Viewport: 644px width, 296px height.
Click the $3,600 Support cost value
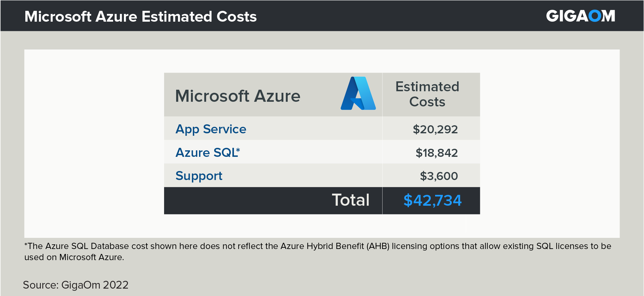439,176
